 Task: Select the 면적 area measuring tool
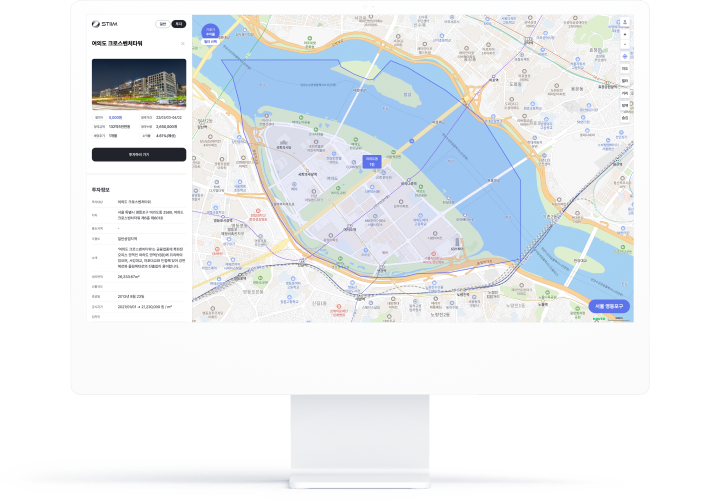coord(624,106)
